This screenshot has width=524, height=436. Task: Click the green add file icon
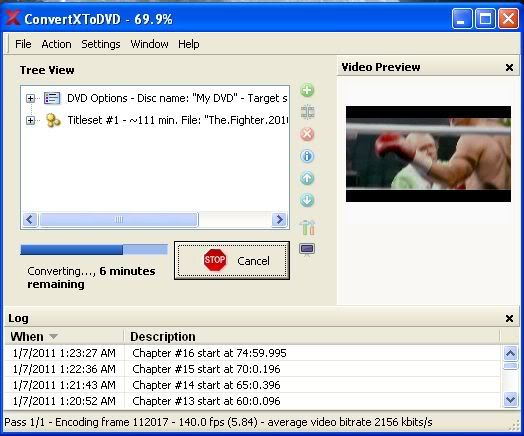click(x=307, y=90)
